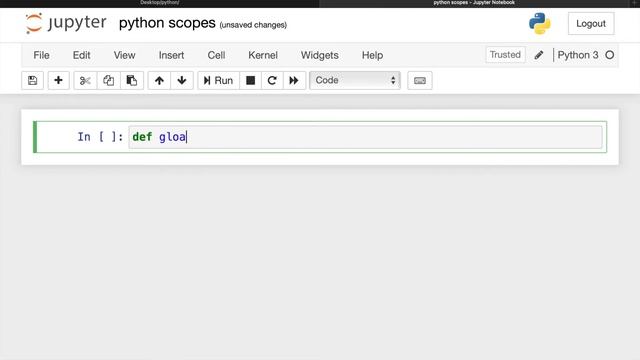This screenshot has width=640, height=360.
Task: Open the command palette keyboard icon
Action: 420,80
